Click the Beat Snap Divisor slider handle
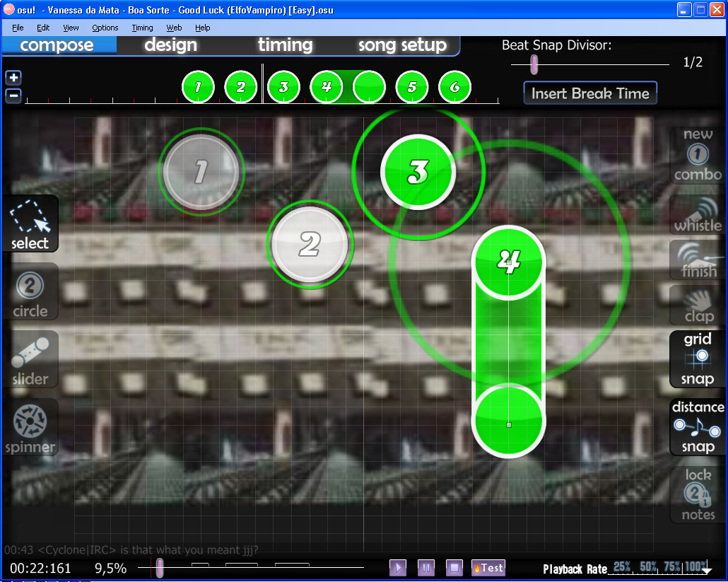 coord(534,64)
